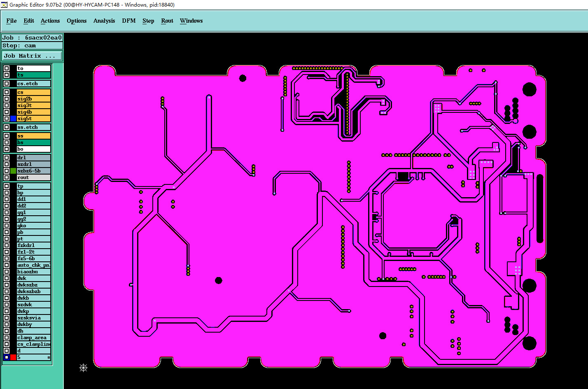Click the blue color swatch beside sig5t
The height and width of the screenshot is (389, 588).
coord(13,119)
